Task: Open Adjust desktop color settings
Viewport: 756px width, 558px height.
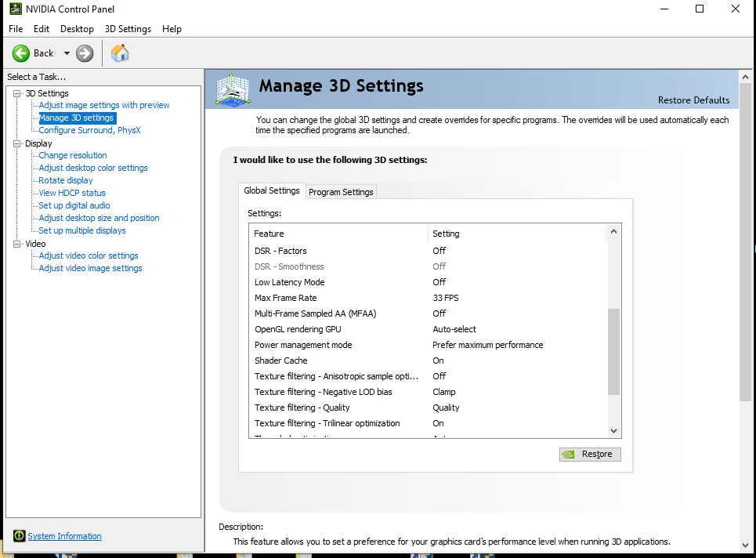Action: coord(93,168)
